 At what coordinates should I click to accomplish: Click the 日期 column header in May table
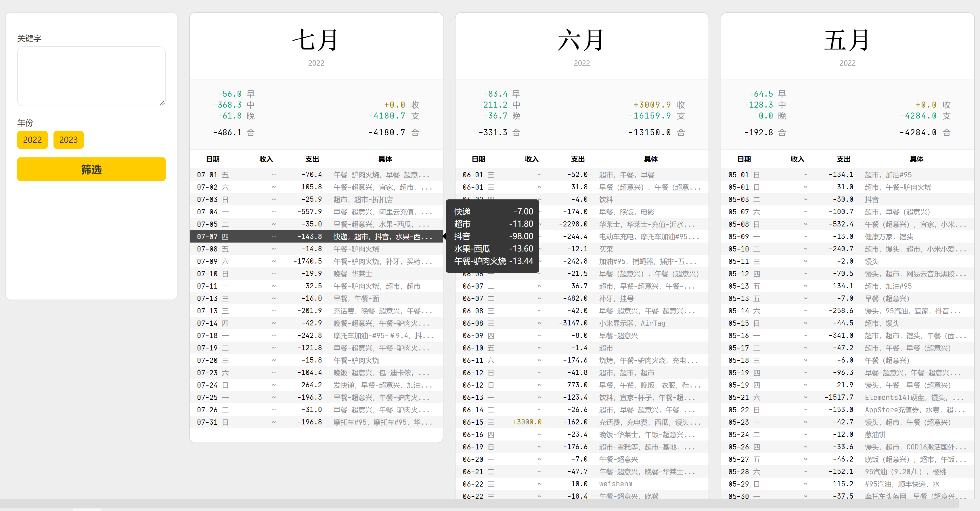pos(744,159)
